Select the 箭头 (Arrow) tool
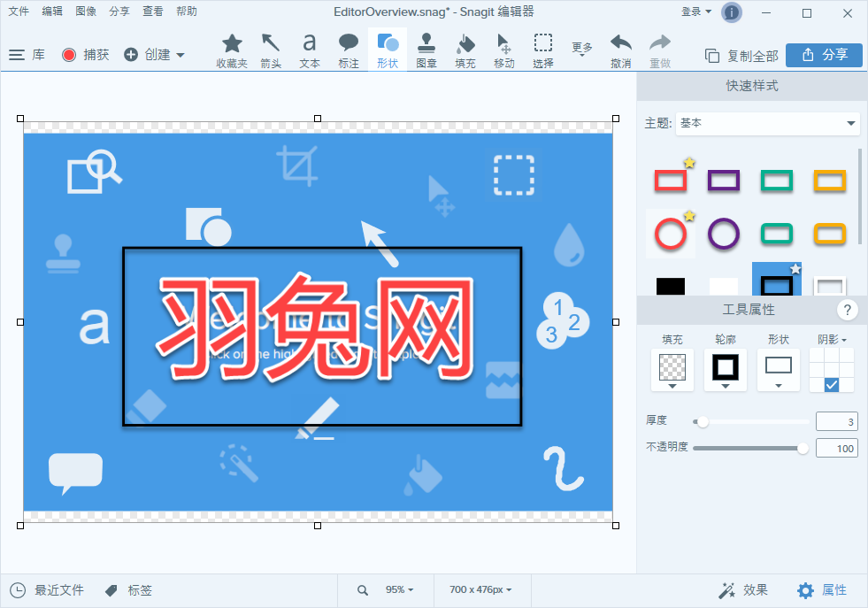The width and height of the screenshot is (868, 608). [x=271, y=50]
